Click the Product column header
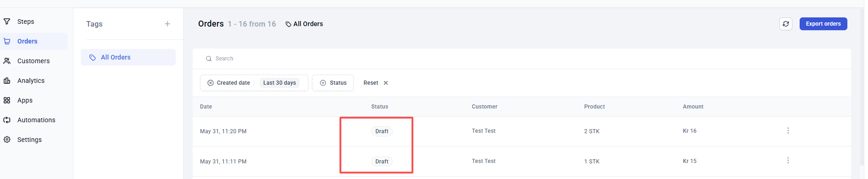This screenshot has width=868, height=179. (x=594, y=107)
